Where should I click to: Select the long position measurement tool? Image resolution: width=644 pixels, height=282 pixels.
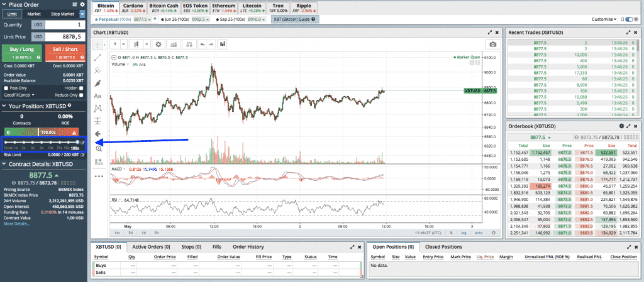click(97, 121)
